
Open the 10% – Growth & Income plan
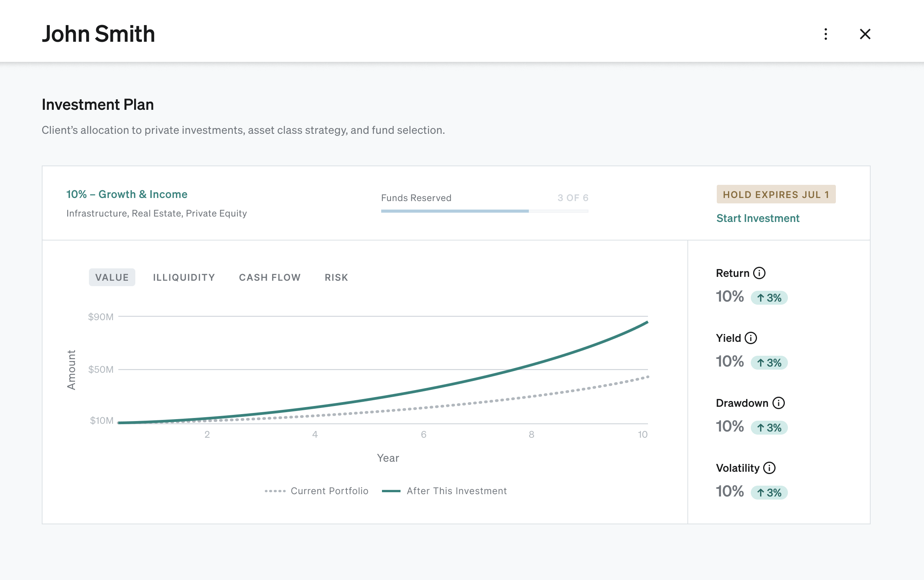coord(127,194)
